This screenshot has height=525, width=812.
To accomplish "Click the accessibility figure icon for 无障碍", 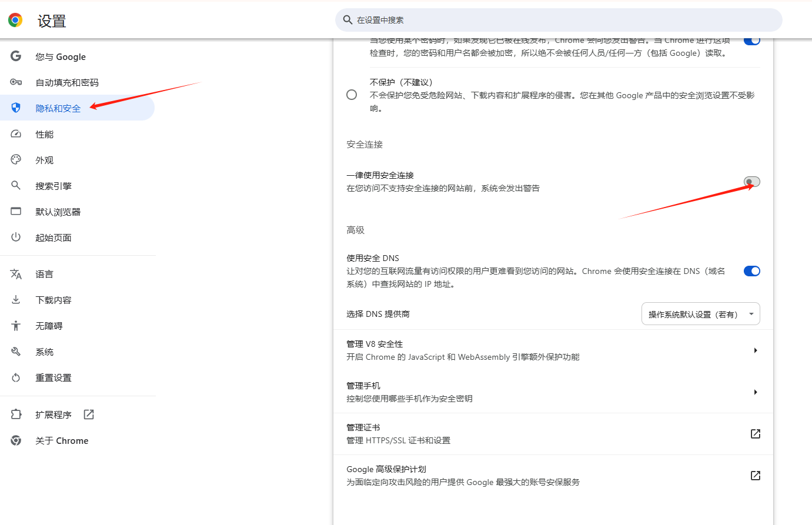I will (x=16, y=326).
